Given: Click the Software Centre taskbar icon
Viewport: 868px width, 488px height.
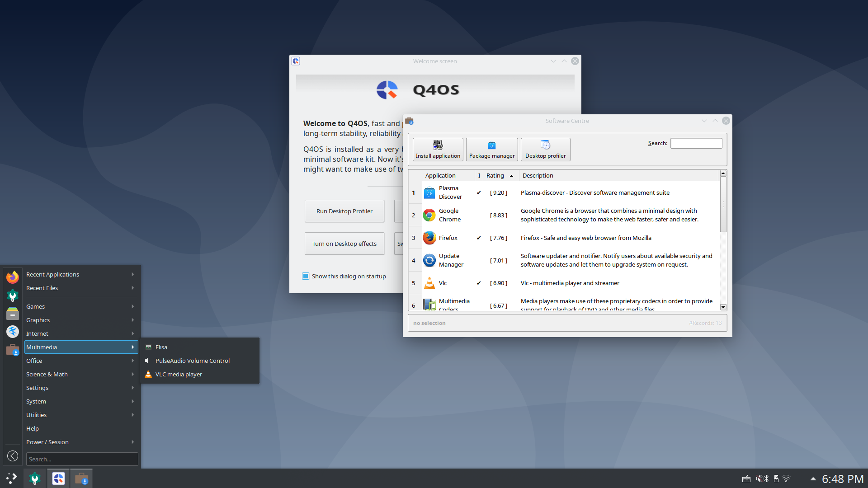Looking at the screenshot, I should (x=81, y=479).
